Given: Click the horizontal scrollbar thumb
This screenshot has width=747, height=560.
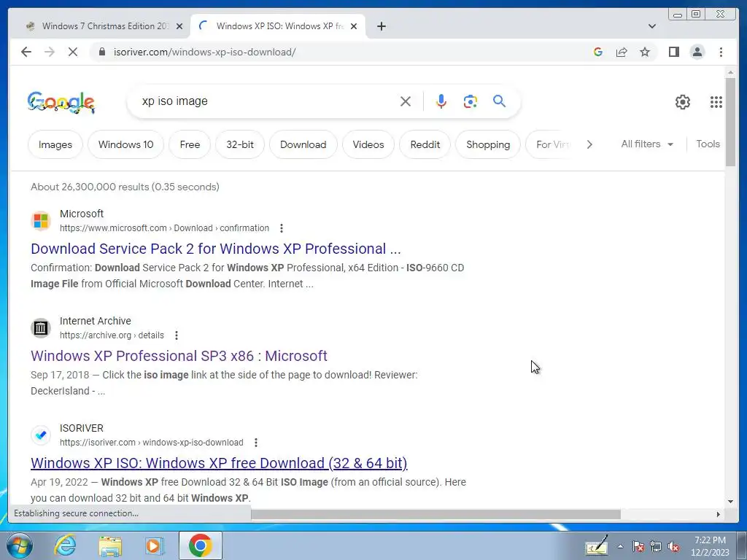Looking at the screenshot, I should tap(436, 514).
